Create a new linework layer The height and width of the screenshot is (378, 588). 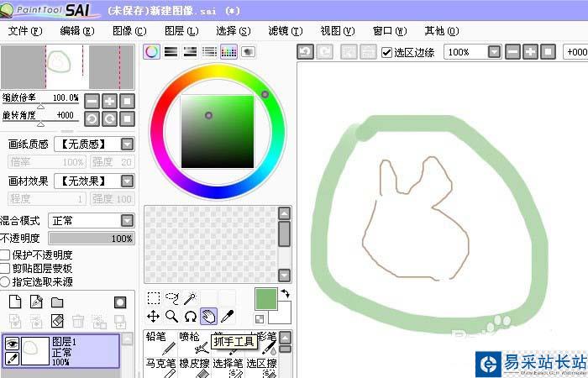pos(36,302)
